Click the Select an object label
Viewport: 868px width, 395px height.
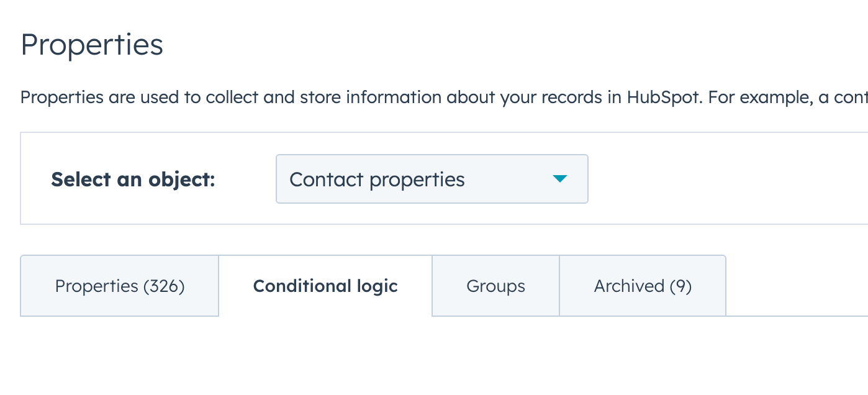click(x=132, y=179)
